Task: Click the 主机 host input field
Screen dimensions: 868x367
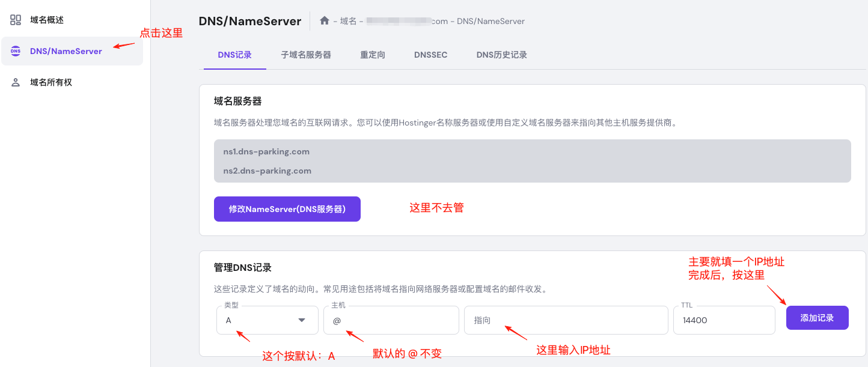Action: [x=391, y=320]
